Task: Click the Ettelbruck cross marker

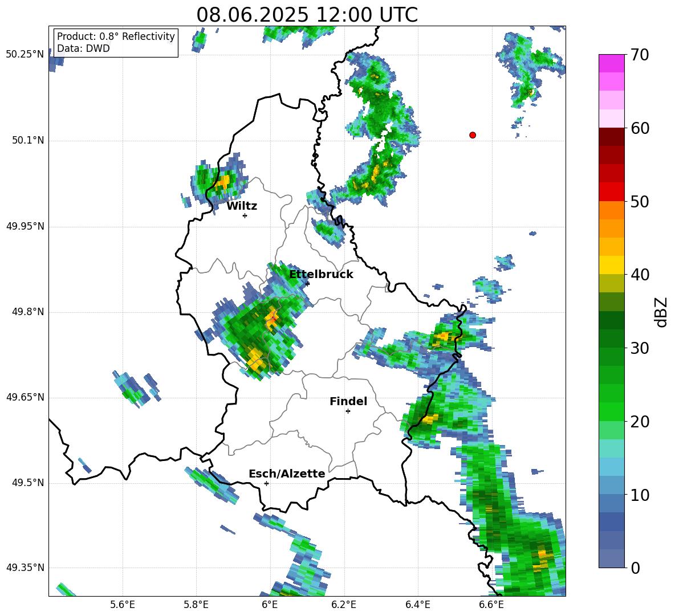Action: coord(307,283)
